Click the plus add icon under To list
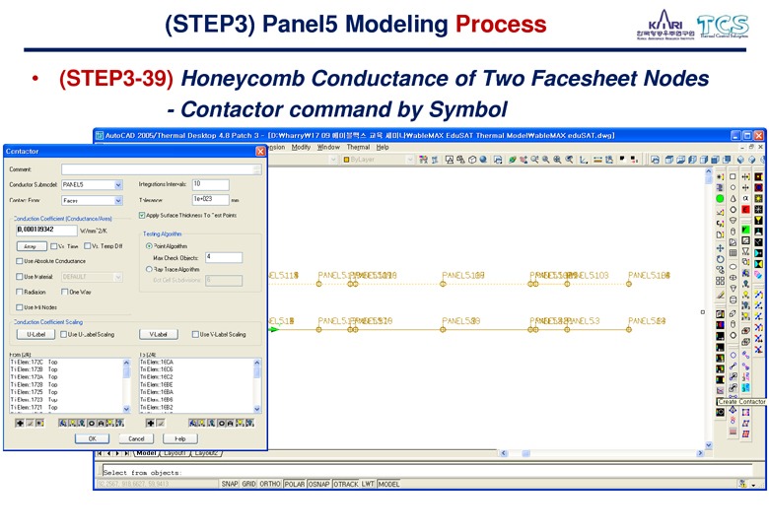Screen dimensions: 769x532 tap(150, 423)
